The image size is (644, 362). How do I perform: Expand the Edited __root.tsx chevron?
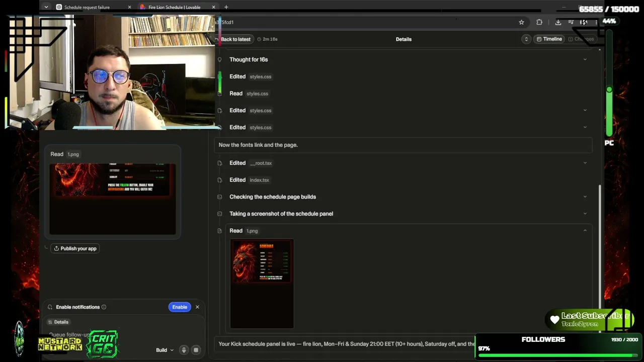tap(585, 163)
